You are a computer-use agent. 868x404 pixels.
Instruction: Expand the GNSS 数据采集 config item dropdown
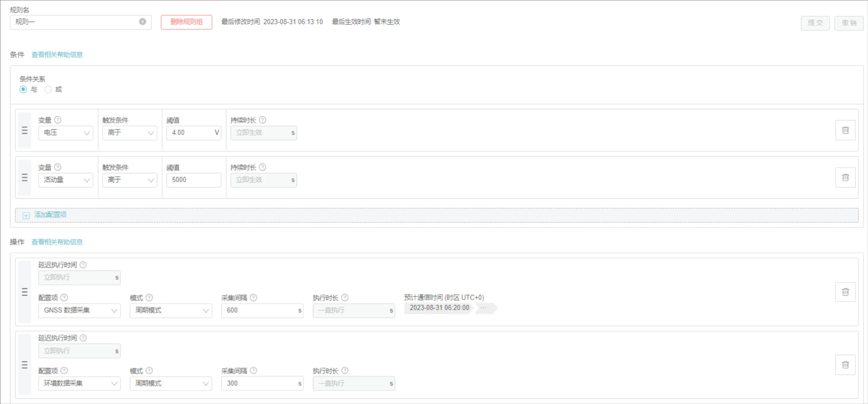[79, 310]
